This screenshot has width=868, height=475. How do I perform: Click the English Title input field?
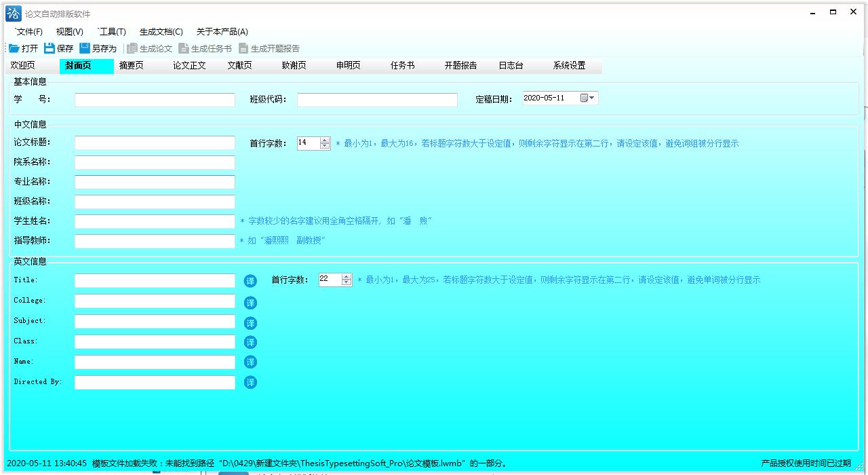pos(155,280)
